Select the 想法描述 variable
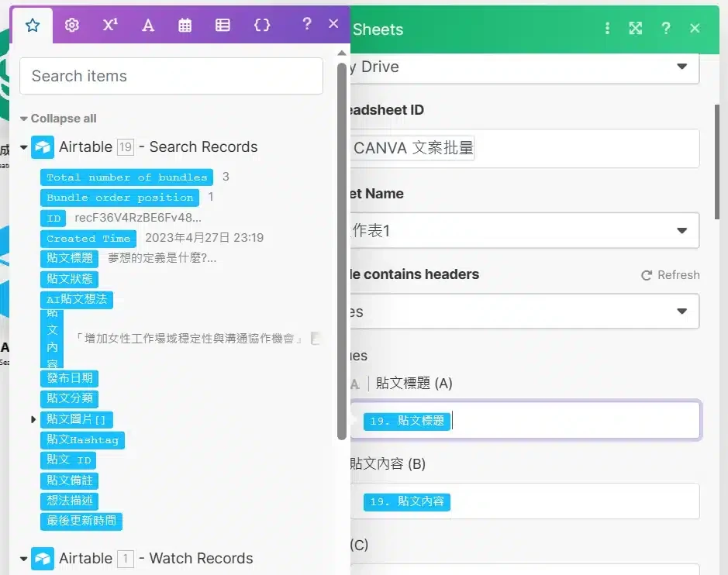Viewport: 728px width, 575px height. (70, 501)
